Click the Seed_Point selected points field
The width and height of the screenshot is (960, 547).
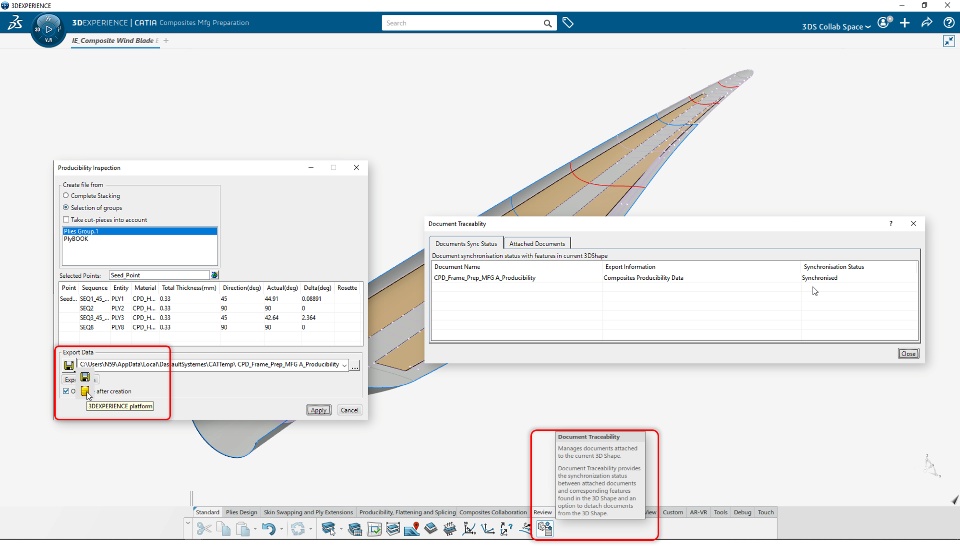point(159,275)
